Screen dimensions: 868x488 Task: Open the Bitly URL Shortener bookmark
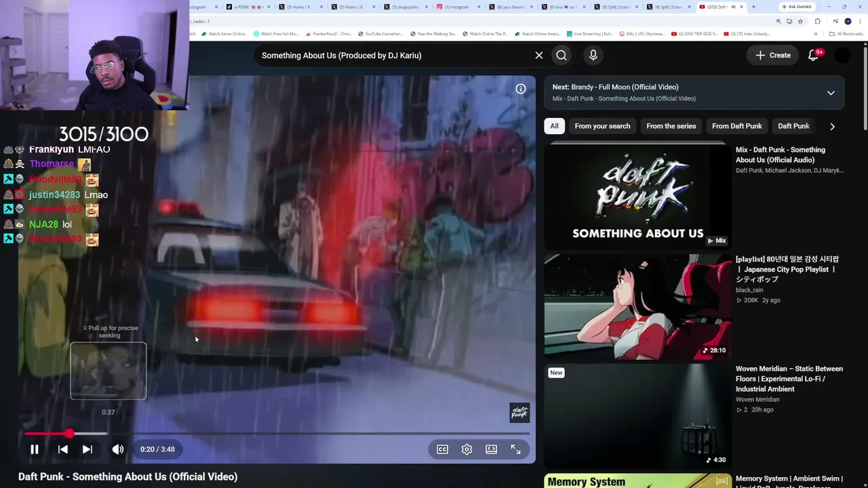(642, 34)
